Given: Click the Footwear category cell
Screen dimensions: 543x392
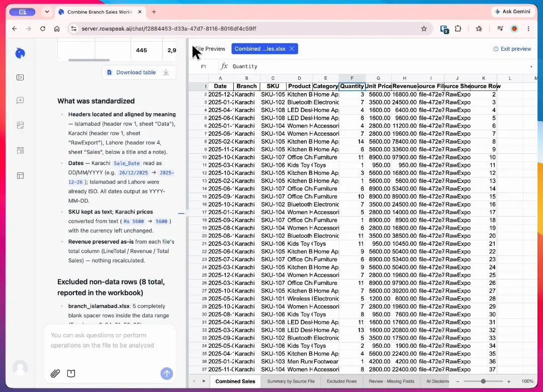Looking at the screenshot, I should [x=325, y=361].
